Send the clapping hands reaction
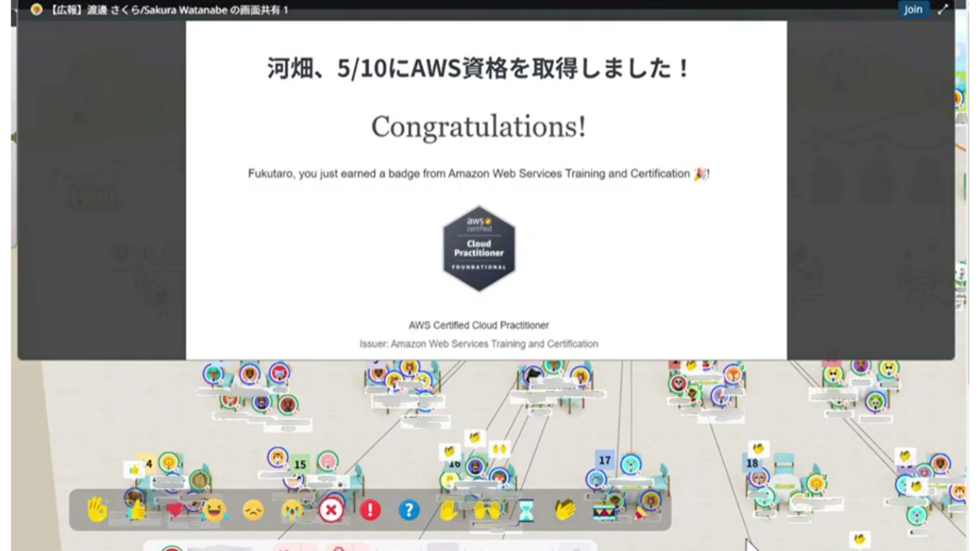Screen dimensions: 980x551 (x=565, y=510)
